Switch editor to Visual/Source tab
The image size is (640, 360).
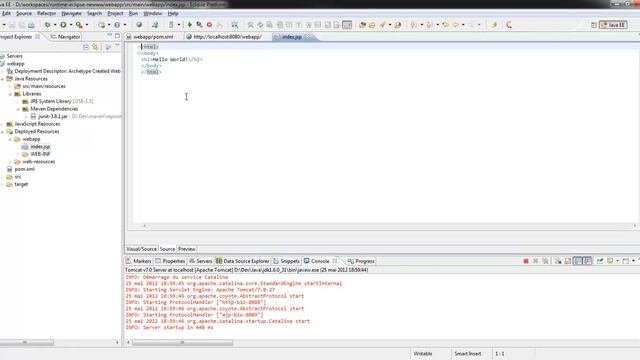click(141, 249)
